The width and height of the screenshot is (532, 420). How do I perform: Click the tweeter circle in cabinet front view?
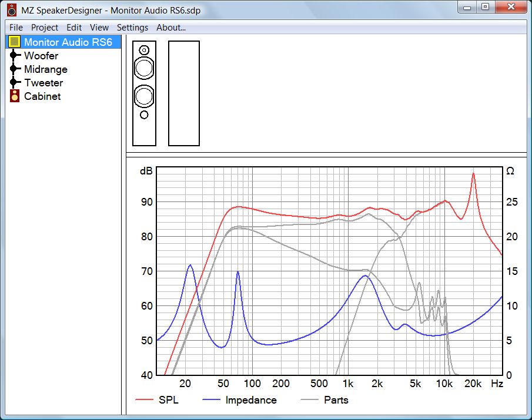click(x=144, y=51)
